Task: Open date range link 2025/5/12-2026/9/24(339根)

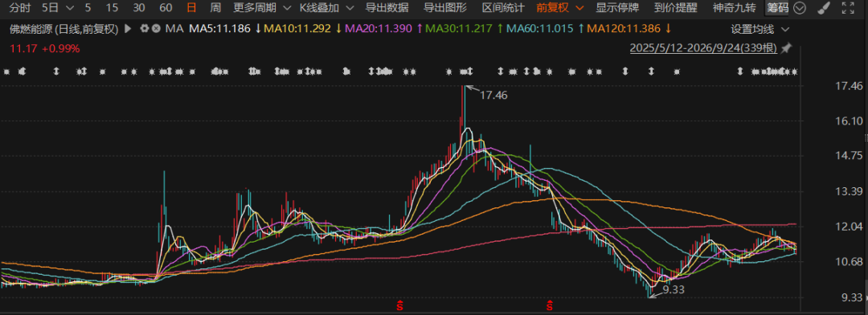Action: tap(703, 49)
